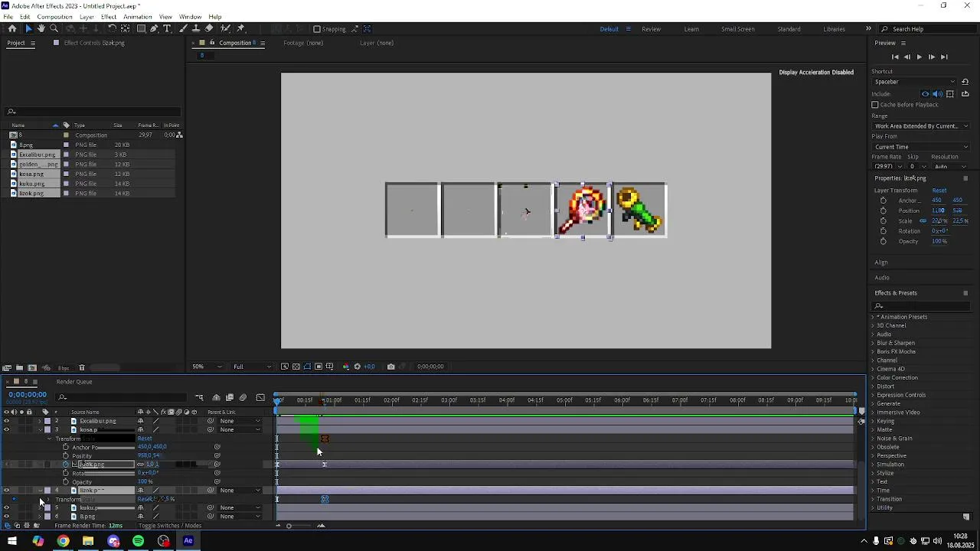This screenshot has width=980, height=551.
Task: Open the Full resolution dropdown in viewer
Action: [252, 367]
